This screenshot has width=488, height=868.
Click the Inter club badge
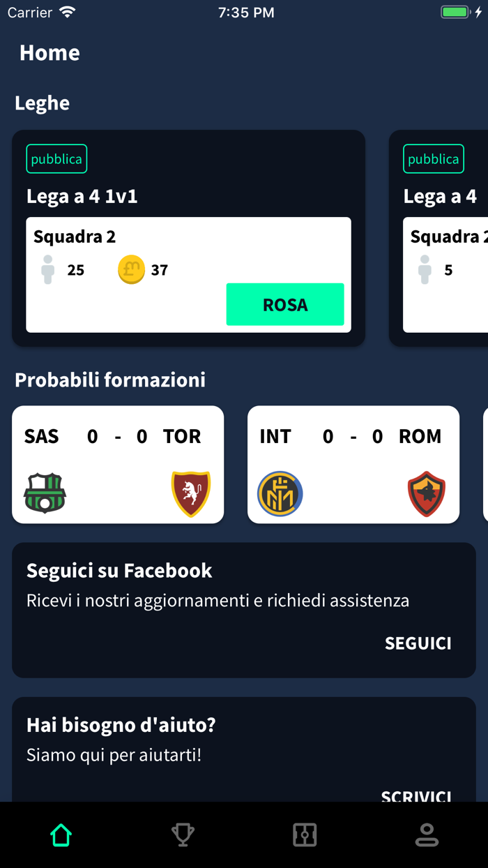tap(280, 493)
